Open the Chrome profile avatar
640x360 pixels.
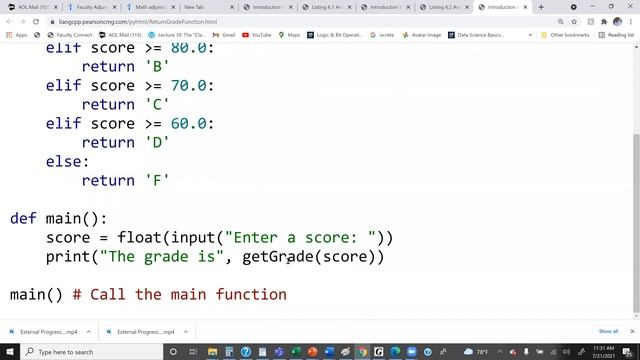pos(617,22)
